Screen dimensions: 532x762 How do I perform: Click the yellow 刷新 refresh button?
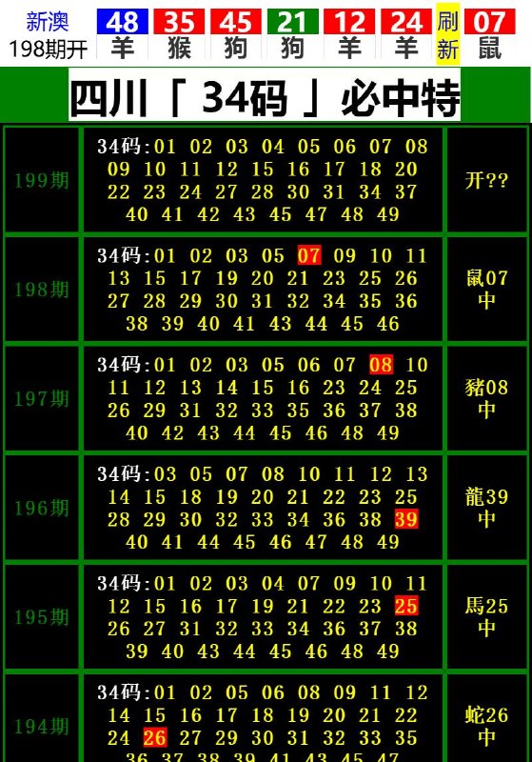point(447,34)
